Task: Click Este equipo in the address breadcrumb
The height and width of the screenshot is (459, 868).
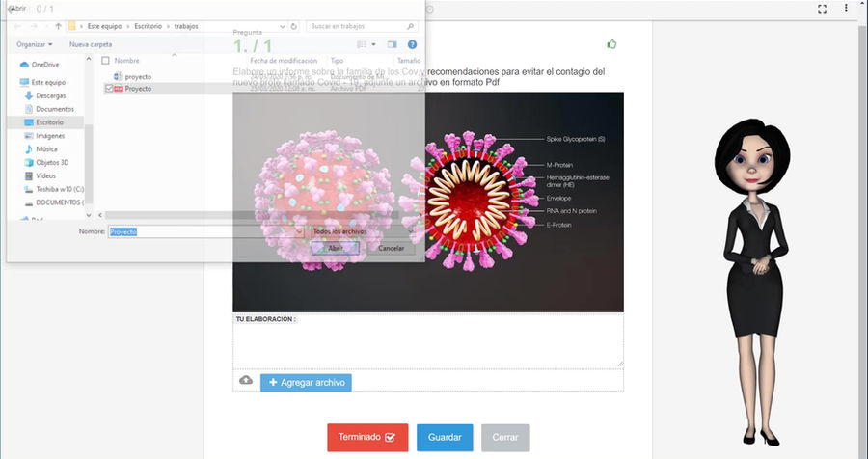Action: pos(104,26)
